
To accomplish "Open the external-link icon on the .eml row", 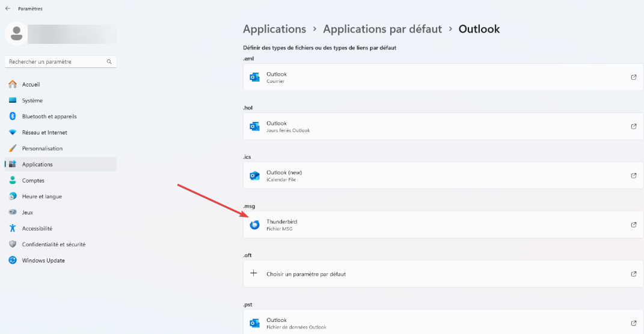I will click(633, 77).
